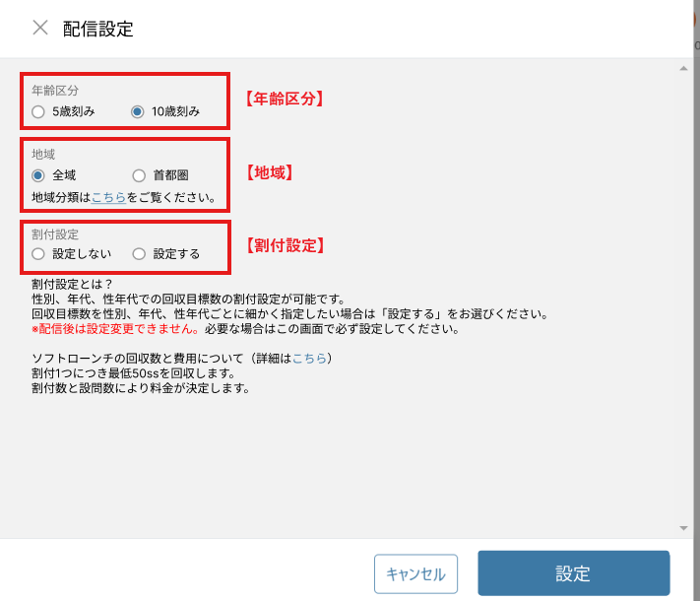700x601 pixels.
Task: Click the キャンセル button
Action: coord(415,573)
